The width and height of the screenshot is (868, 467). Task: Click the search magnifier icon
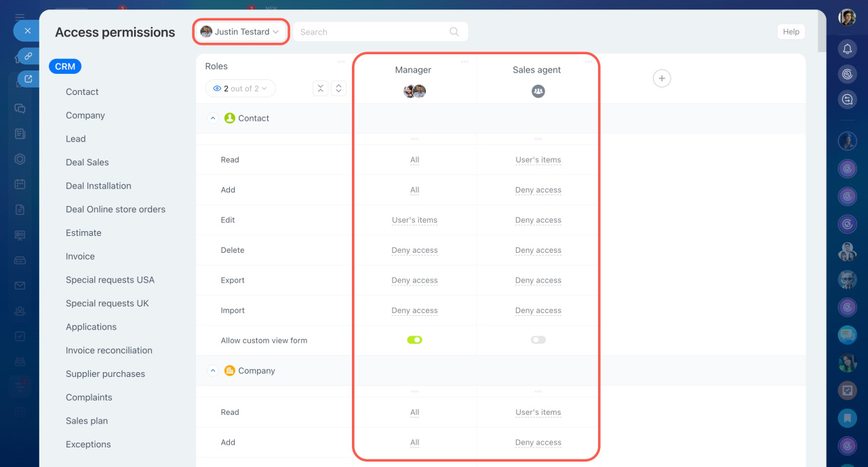click(x=454, y=32)
